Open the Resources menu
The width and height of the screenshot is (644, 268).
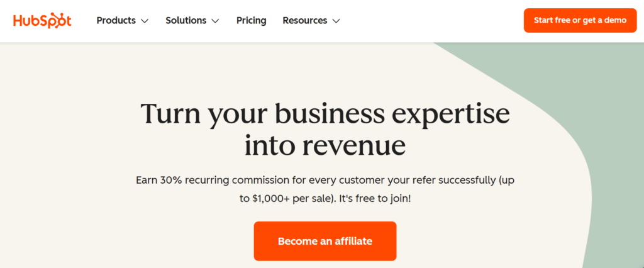305,20
